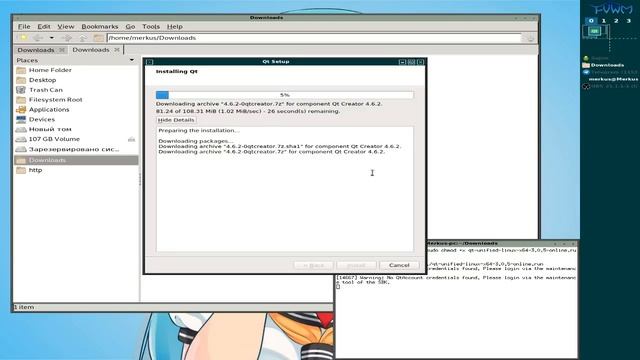Close the first Downloads tab

coord(62,50)
